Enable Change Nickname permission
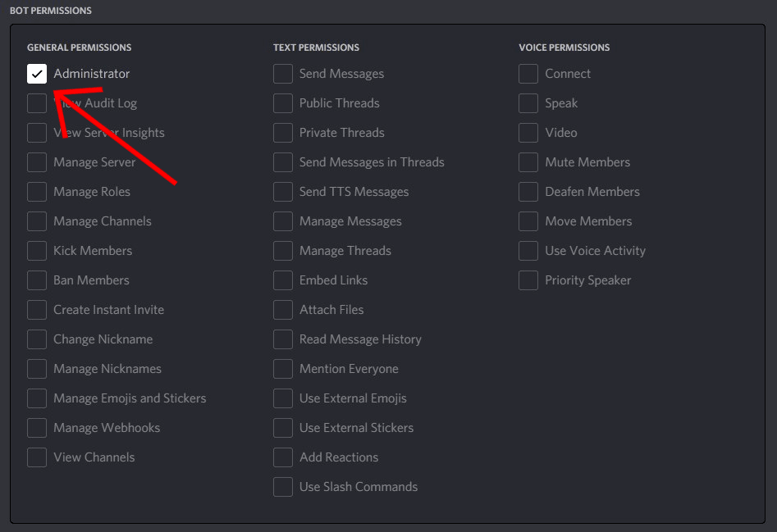 click(37, 339)
